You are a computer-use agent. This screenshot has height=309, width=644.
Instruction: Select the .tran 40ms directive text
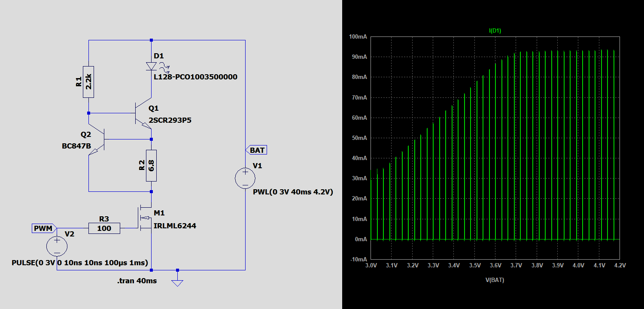pos(137,281)
